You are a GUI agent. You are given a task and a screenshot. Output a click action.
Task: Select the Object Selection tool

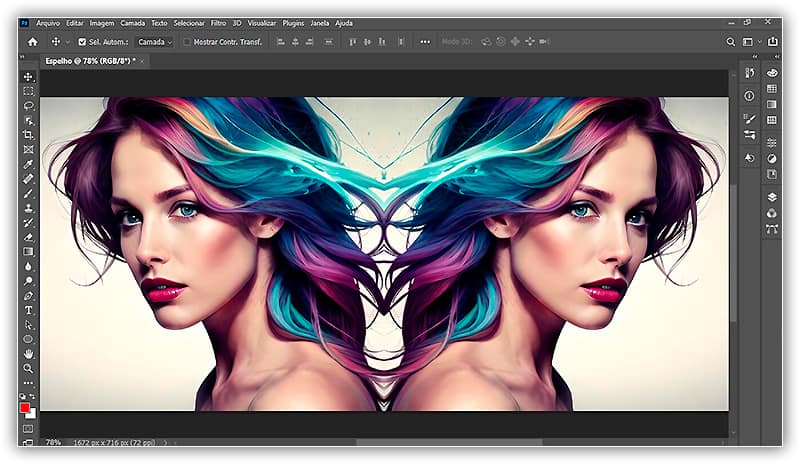(28, 120)
